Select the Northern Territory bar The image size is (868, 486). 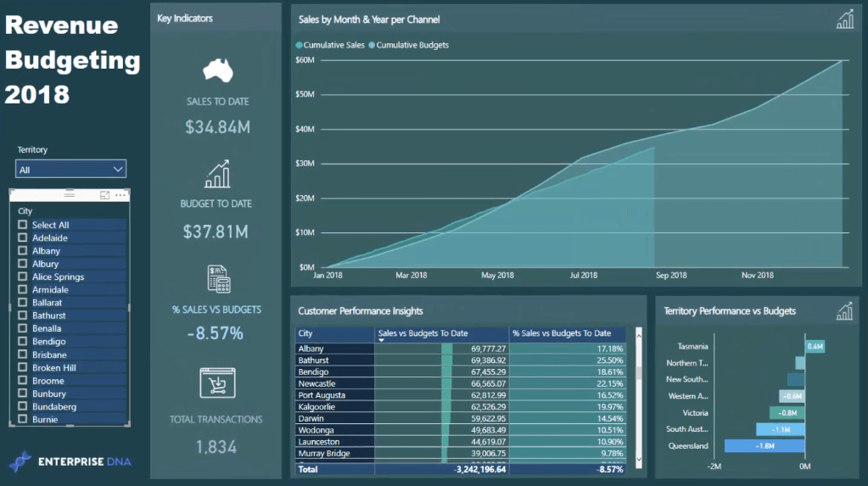click(800, 363)
